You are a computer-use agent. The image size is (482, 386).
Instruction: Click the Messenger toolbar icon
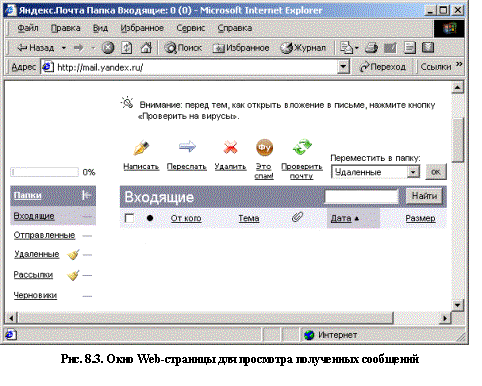tap(428, 48)
